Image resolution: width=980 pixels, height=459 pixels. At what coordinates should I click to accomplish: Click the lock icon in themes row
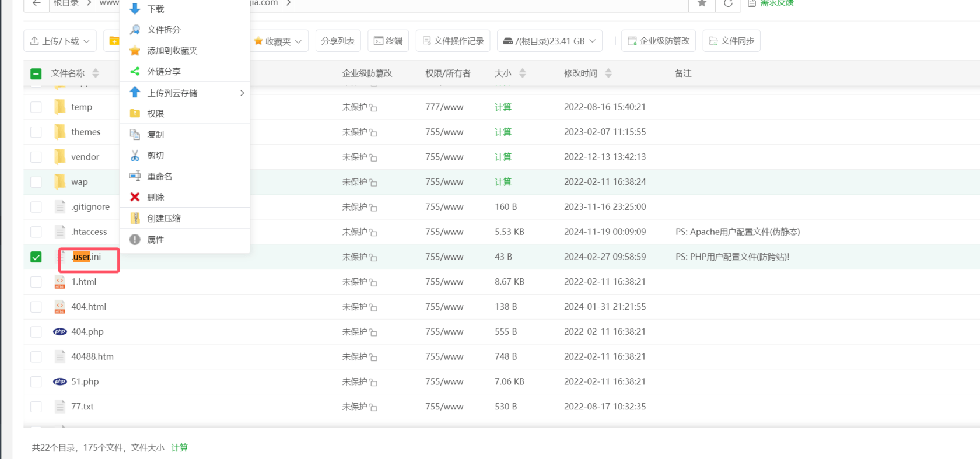click(x=373, y=132)
